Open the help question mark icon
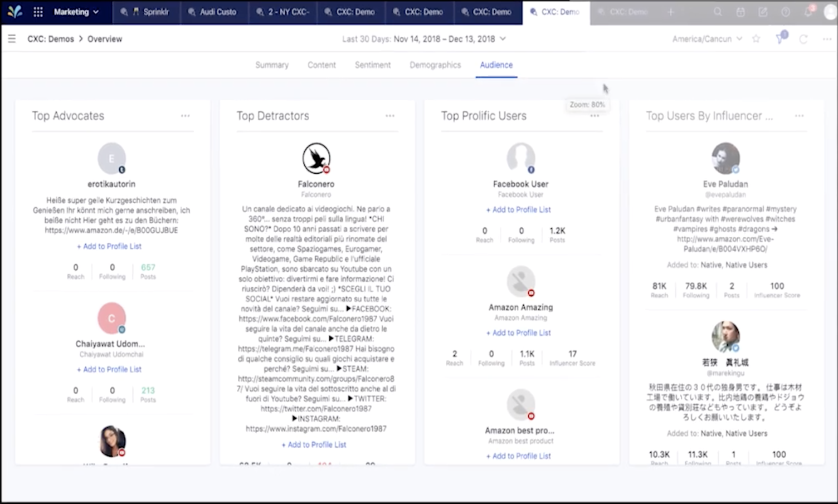The width and height of the screenshot is (838, 504). pyautogui.click(x=786, y=12)
